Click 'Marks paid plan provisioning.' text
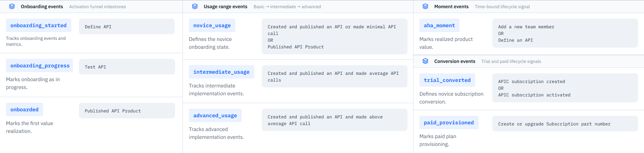 (438, 140)
